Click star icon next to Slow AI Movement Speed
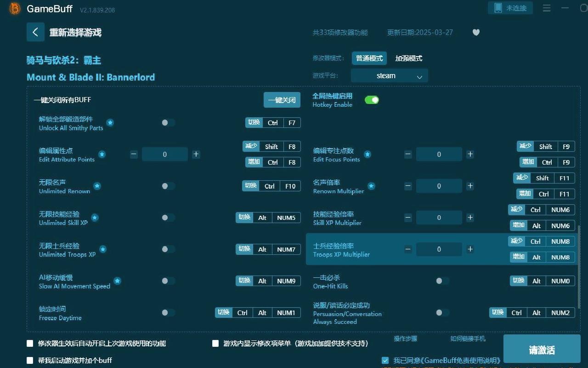Viewport: 588px width, 368px height. [x=118, y=281]
